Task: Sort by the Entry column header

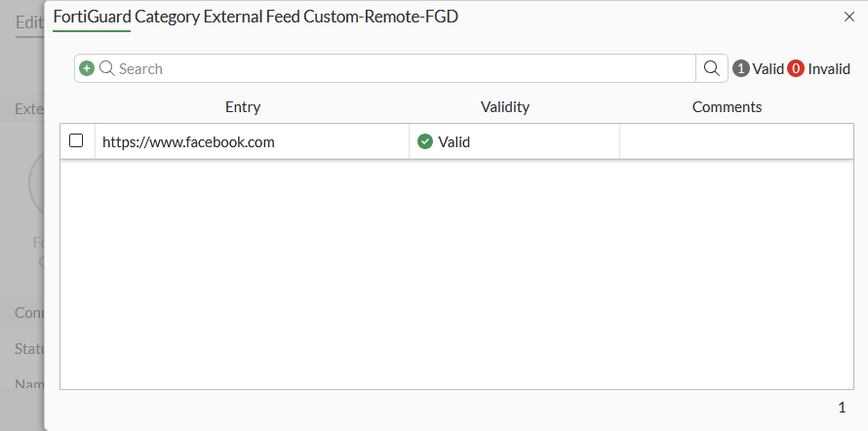Action: coord(243,107)
